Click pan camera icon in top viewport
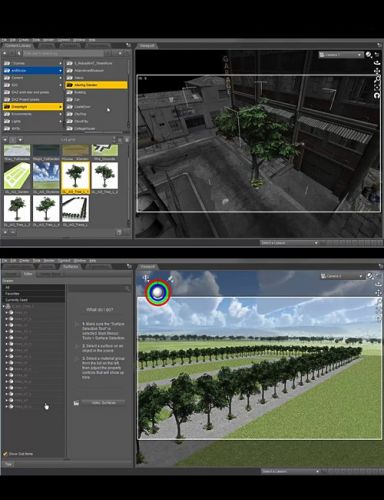384x500 pixels. [377, 71]
